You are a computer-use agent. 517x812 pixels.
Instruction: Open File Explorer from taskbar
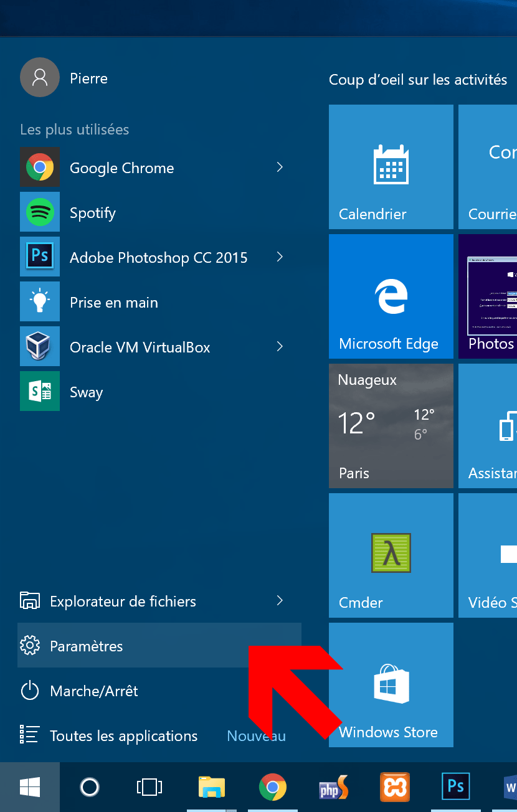pos(212,787)
